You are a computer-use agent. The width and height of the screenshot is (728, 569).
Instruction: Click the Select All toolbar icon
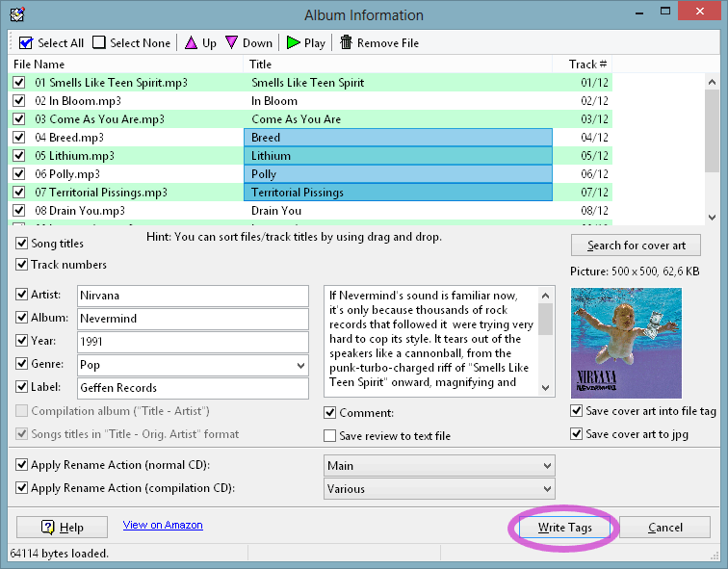[26, 43]
